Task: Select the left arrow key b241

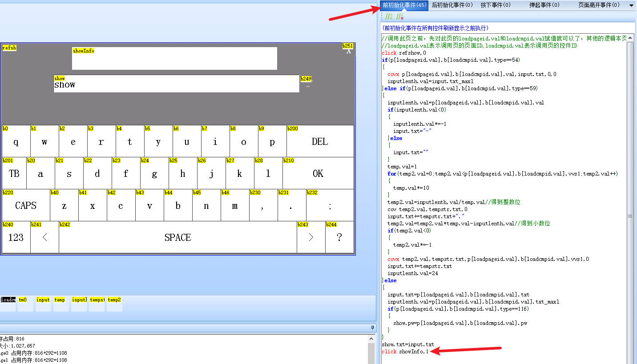Action: pos(44,237)
